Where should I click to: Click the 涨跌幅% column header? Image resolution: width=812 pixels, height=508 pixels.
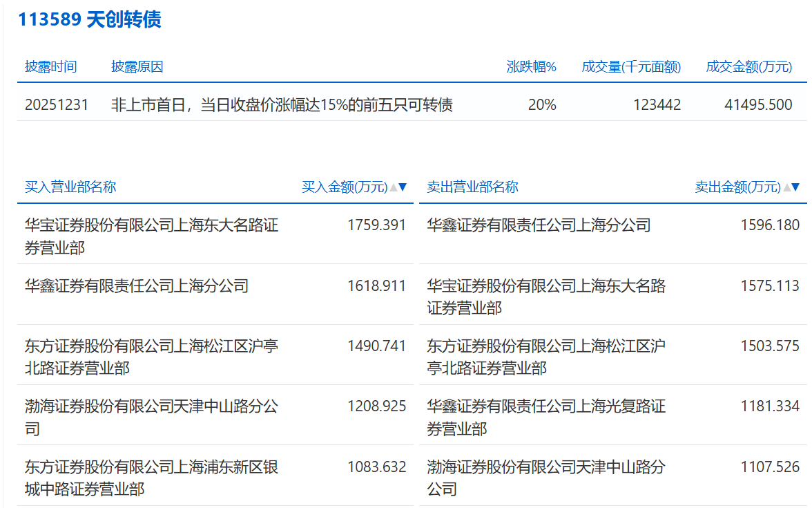(532, 67)
